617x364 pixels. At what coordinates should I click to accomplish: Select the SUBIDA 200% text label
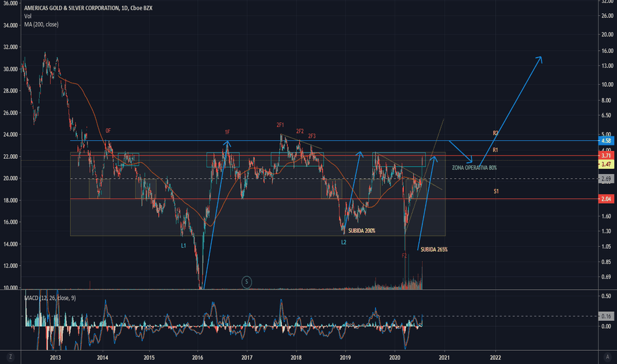pyautogui.click(x=361, y=230)
